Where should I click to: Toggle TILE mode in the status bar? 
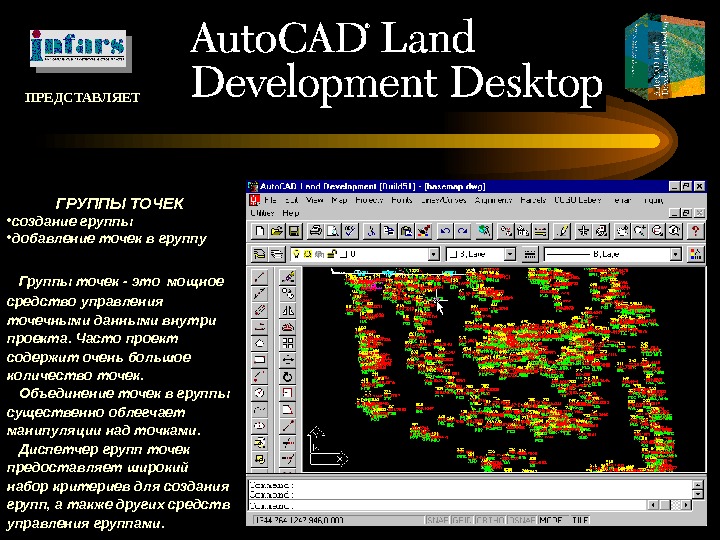click(580, 520)
